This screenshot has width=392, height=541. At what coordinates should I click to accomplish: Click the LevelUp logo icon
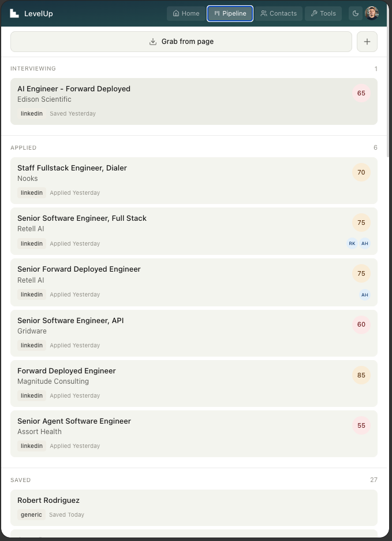[x=14, y=13]
